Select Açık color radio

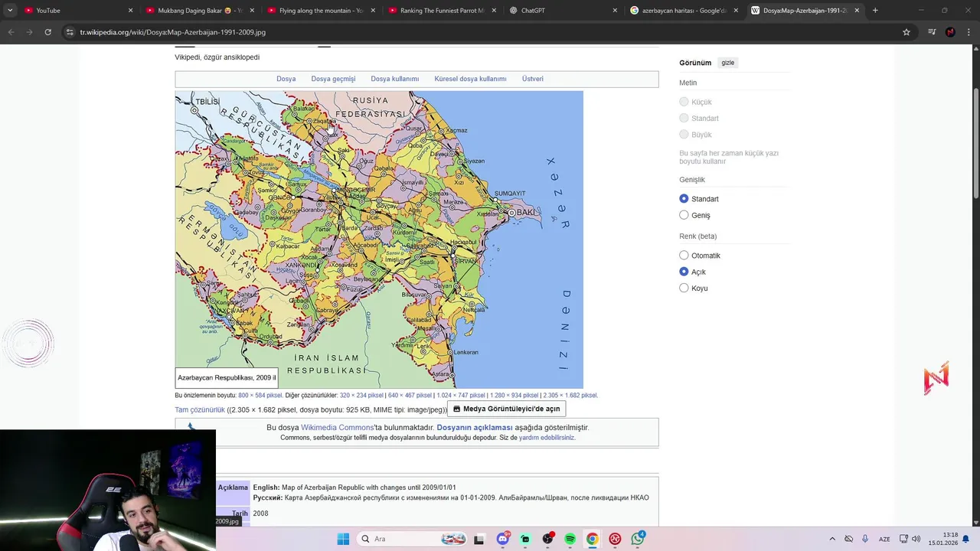click(x=684, y=272)
